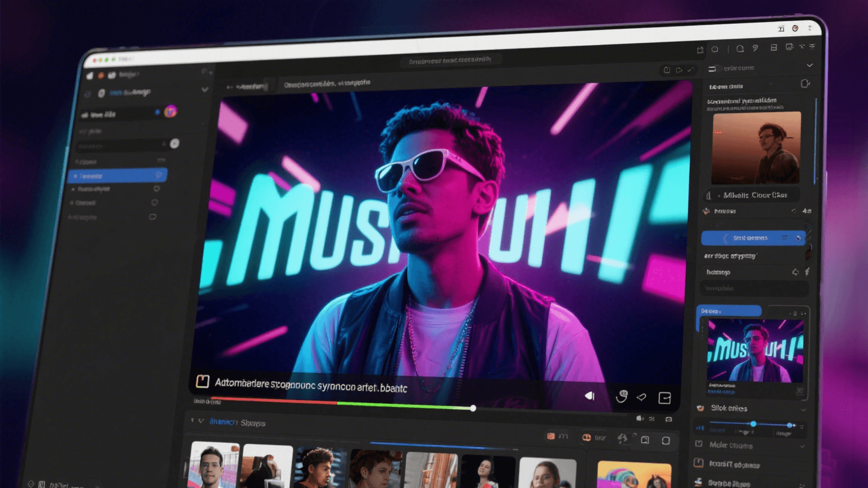Open the sliders settings icon in top toolbar
Screen dimensions: 868x488
[812, 46]
